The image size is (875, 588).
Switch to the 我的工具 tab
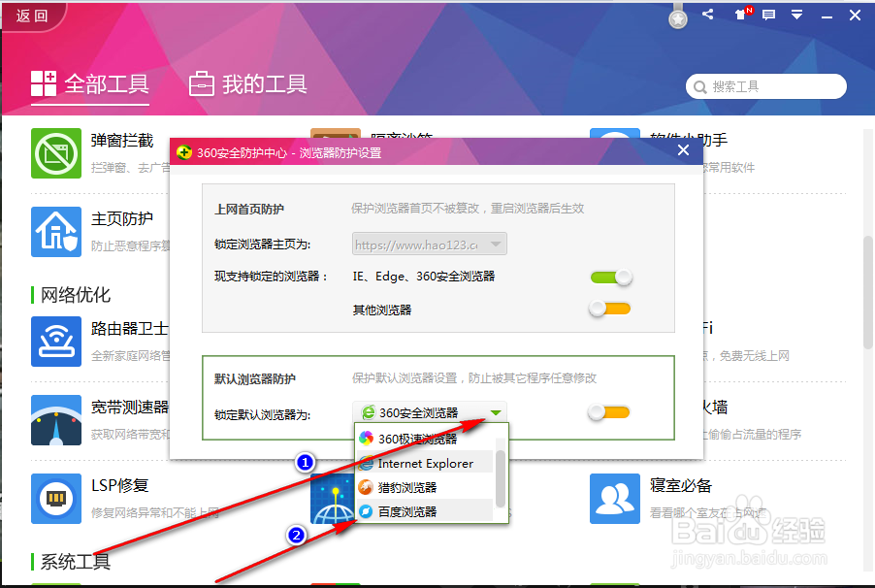(247, 84)
